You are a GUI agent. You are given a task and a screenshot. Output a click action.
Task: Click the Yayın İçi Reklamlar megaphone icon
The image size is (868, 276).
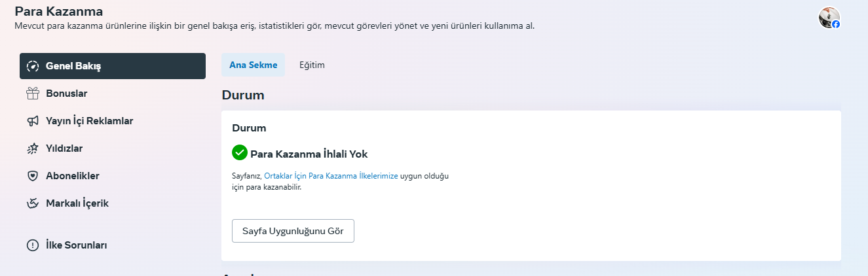(x=33, y=121)
